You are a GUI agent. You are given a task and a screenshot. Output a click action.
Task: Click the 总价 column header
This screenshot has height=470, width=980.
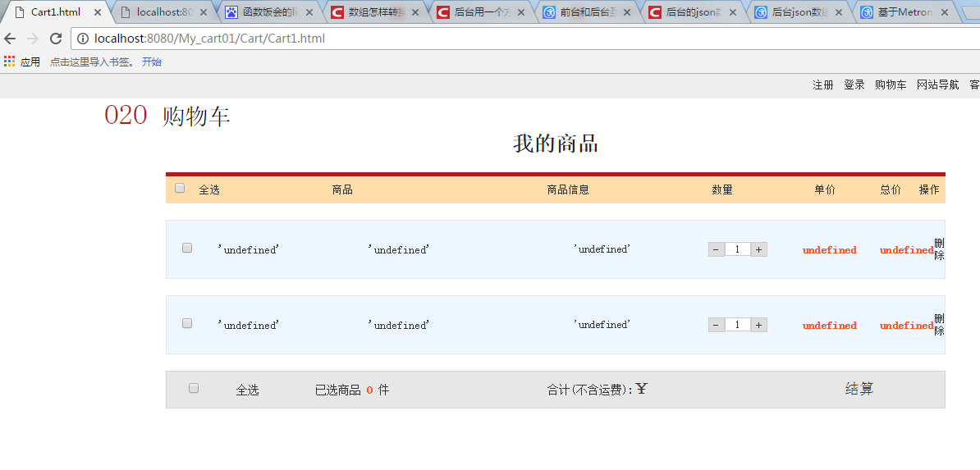[x=891, y=189]
